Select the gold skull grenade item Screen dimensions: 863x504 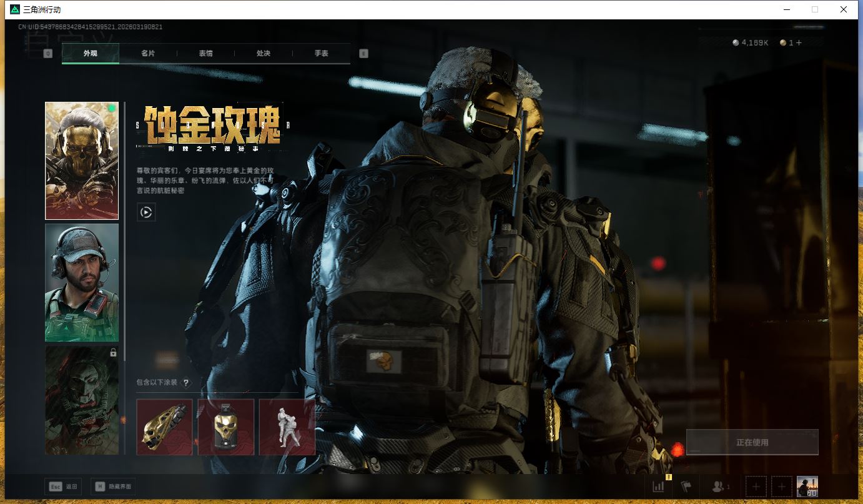coord(226,427)
